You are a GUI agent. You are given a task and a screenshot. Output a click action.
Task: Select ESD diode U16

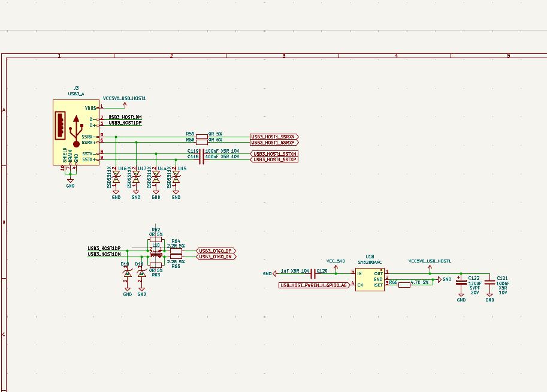click(116, 177)
